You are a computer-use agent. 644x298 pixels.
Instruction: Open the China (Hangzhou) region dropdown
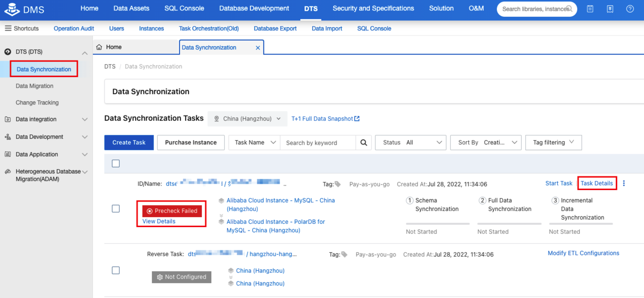[x=248, y=119]
